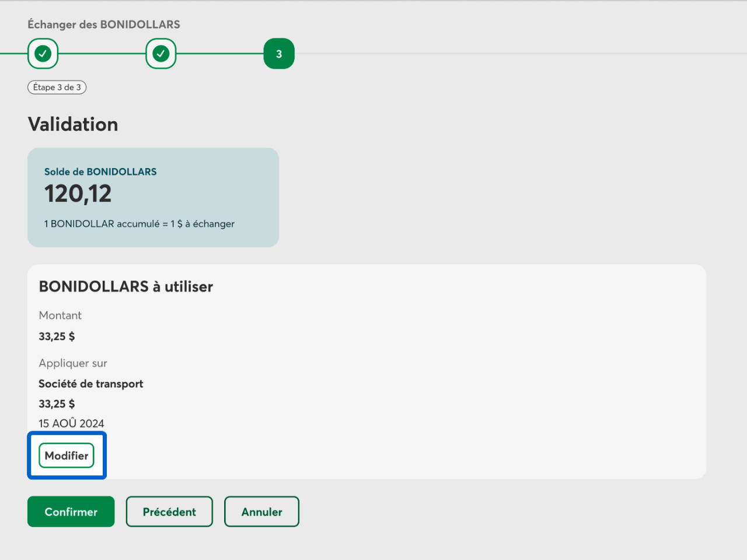Click the balance value 120,12
Viewport: 747px width, 560px height.
click(78, 194)
